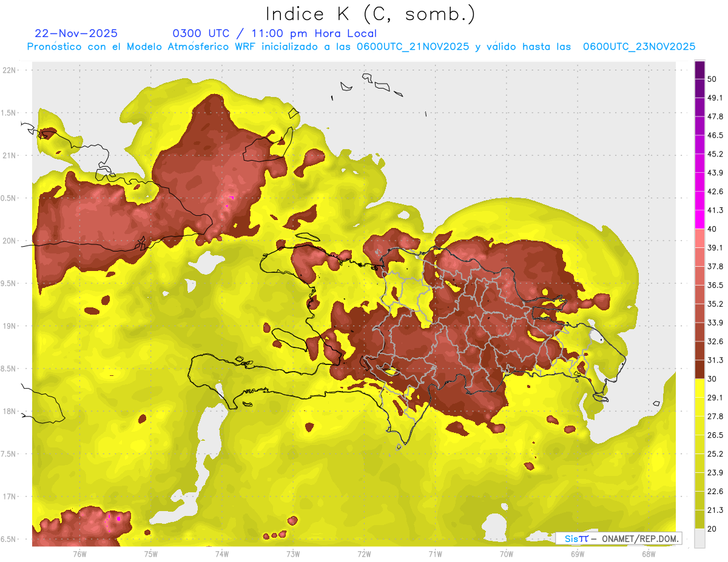
Task: Pick the magenta swatch between 40 and 41.3
Action: pos(699,219)
